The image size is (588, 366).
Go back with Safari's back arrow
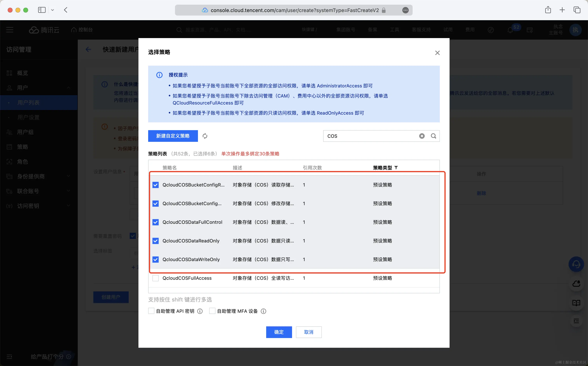point(66,10)
